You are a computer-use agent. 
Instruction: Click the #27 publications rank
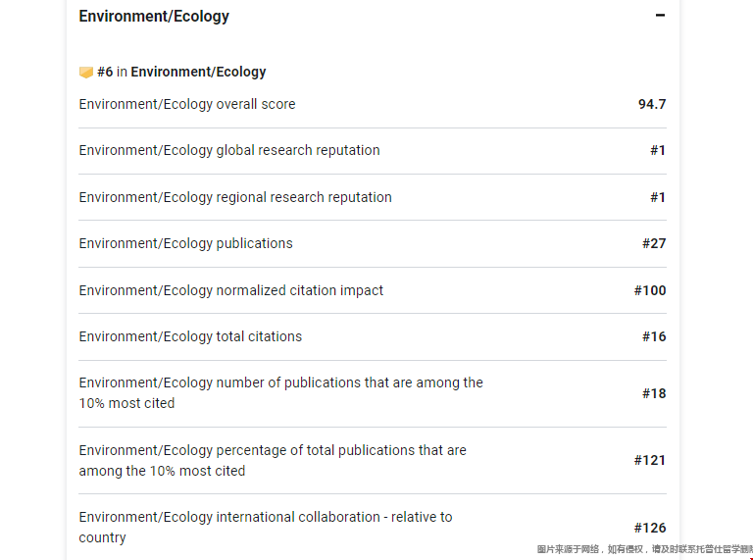(654, 243)
